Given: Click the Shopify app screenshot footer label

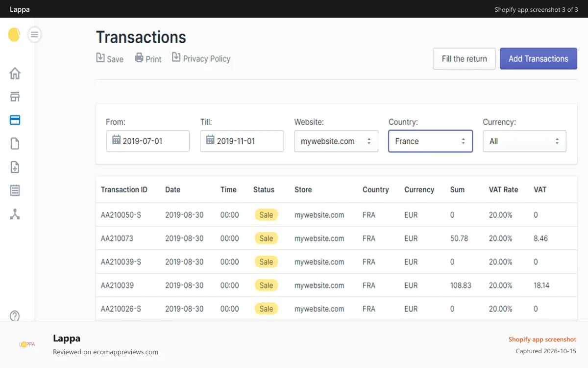Looking at the screenshot, I should point(542,339).
